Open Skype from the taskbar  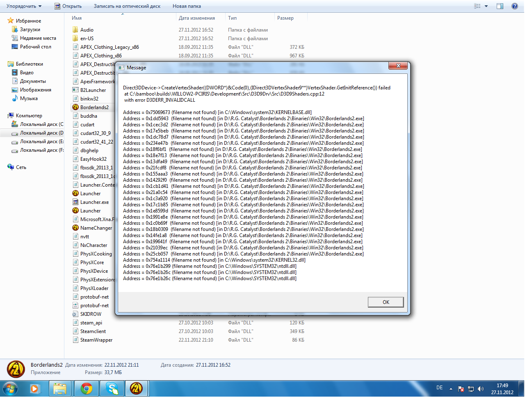tap(112, 388)
